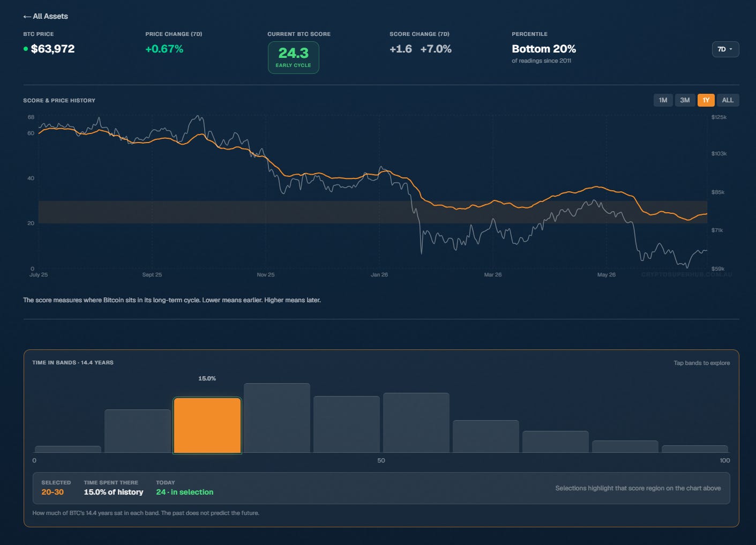Image resolution: width=756 pixels, height=545 pixels.
Task: Select the 60-70 score band bar
Action: [x=486, y=436]
